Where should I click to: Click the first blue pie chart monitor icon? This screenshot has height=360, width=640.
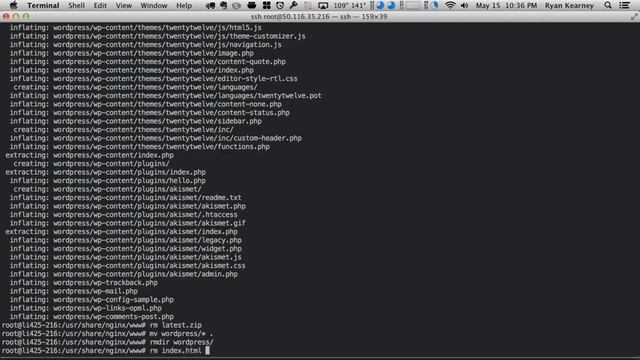click(x=380, y=5)
